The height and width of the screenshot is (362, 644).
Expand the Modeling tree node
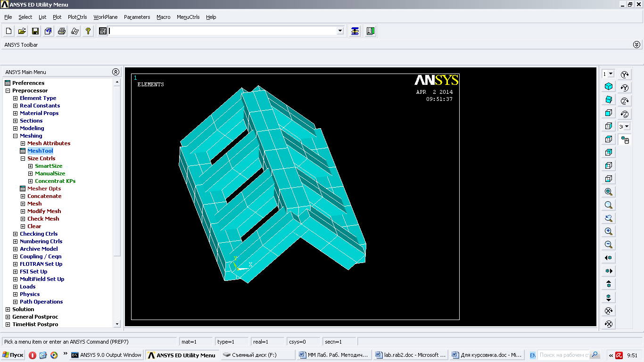tap(15, 128)
